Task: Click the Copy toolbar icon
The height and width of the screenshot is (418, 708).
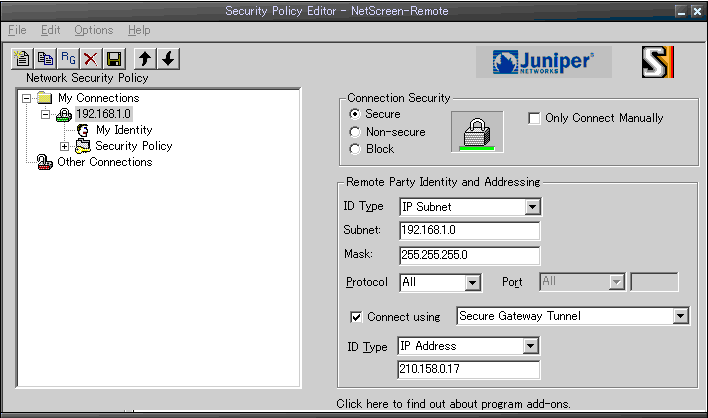Action: pos(45,59)
